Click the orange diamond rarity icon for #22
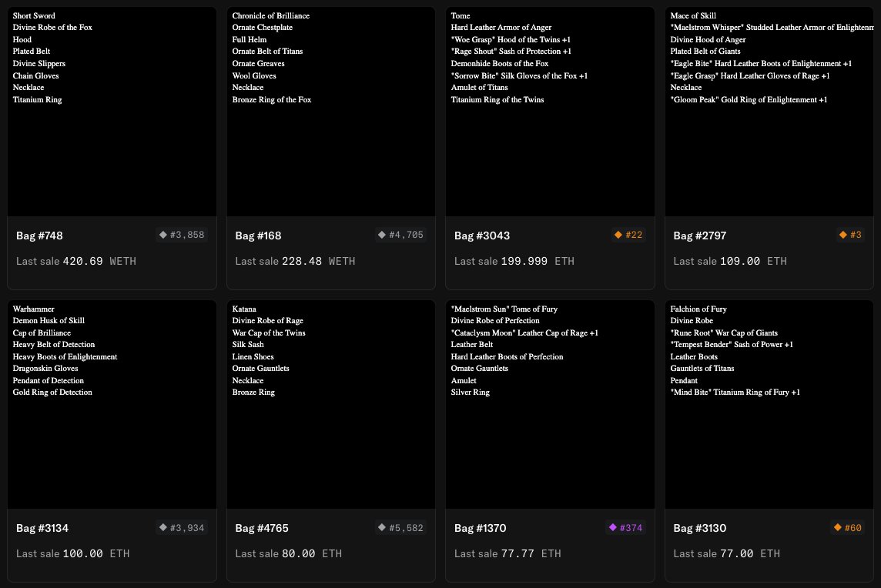This screenshot has width=881, height=588. pos(618,235)
